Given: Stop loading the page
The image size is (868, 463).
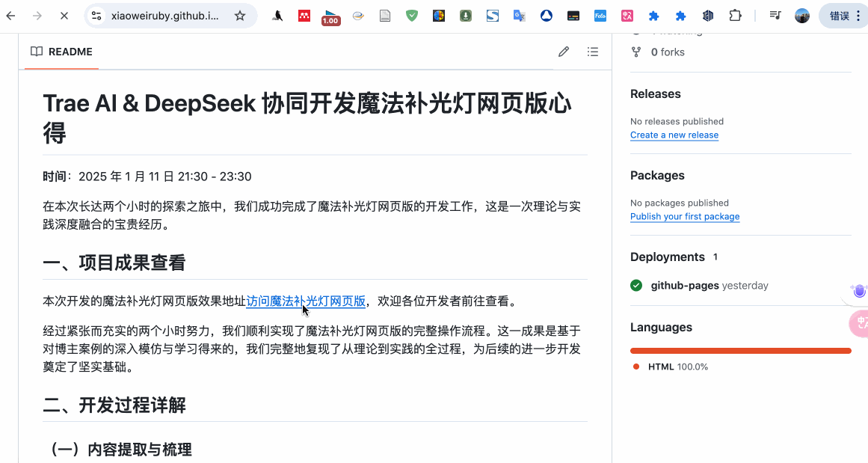Looking at the screenshot, I should pos(64,16).
